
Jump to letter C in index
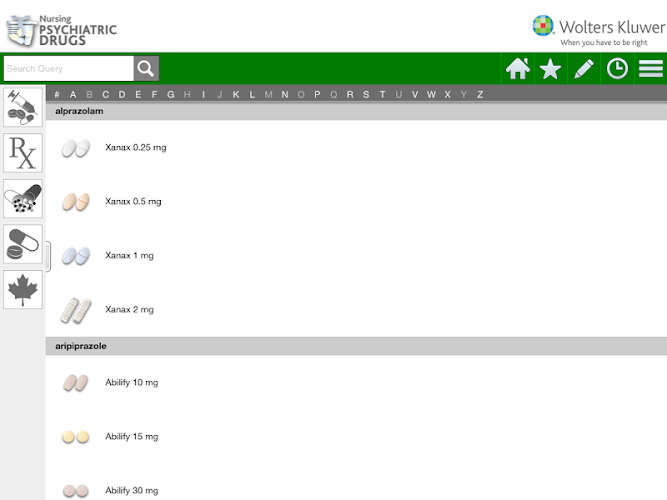pyautogui.click(x=105, y=94)
